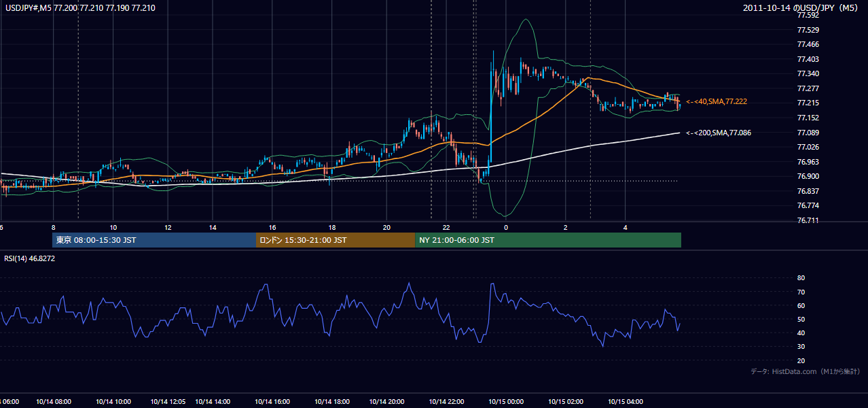Click RSI level 80 on the axis

(801, 278)
